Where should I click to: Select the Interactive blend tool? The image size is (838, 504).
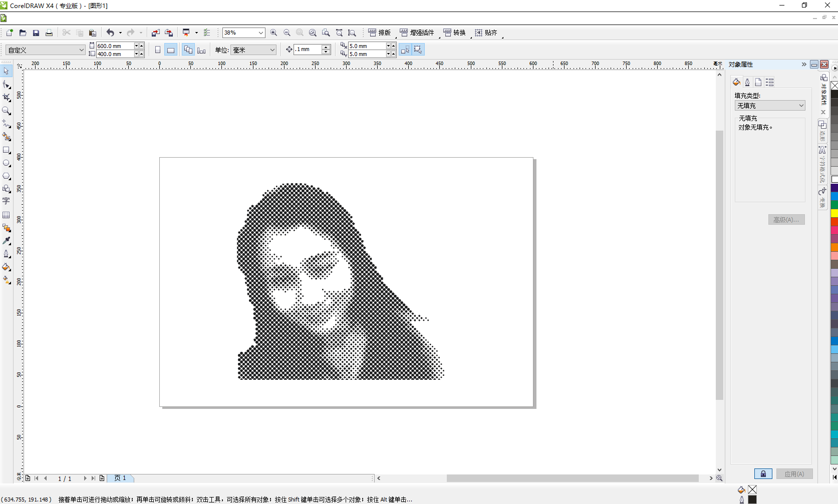point(7,228)
